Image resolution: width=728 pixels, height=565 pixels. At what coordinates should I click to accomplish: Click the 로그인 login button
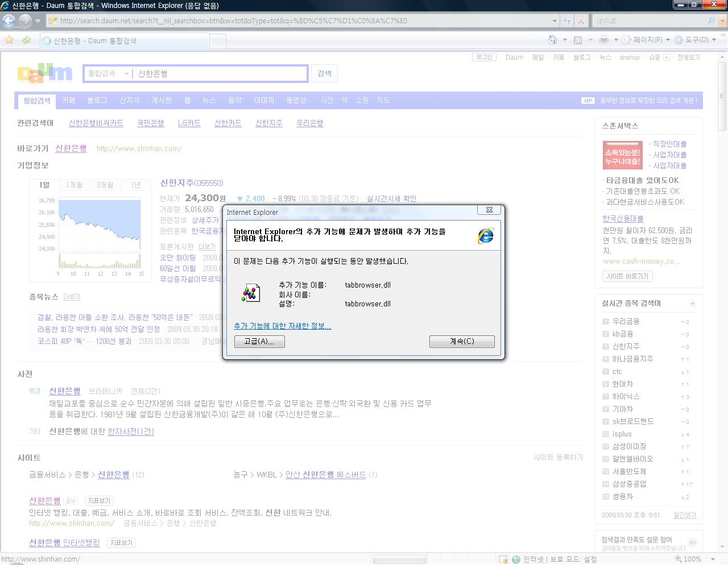tap(484, 57)
